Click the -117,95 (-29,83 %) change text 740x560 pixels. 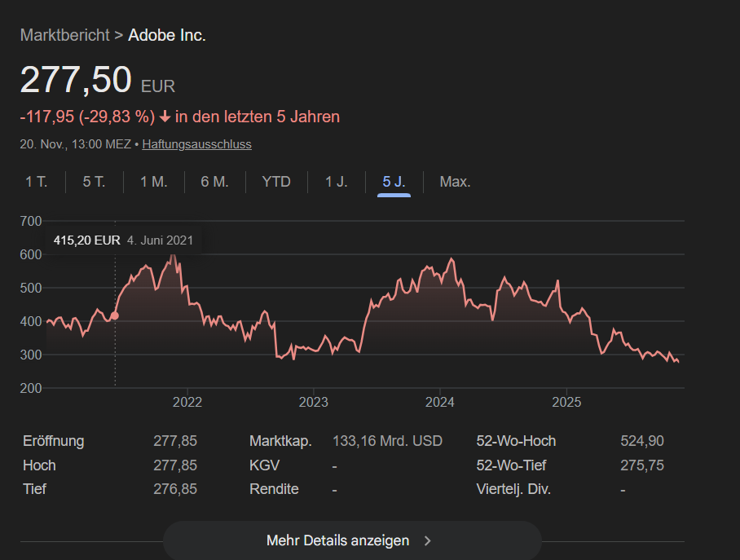pyautogui.click(x=87, y=117)
